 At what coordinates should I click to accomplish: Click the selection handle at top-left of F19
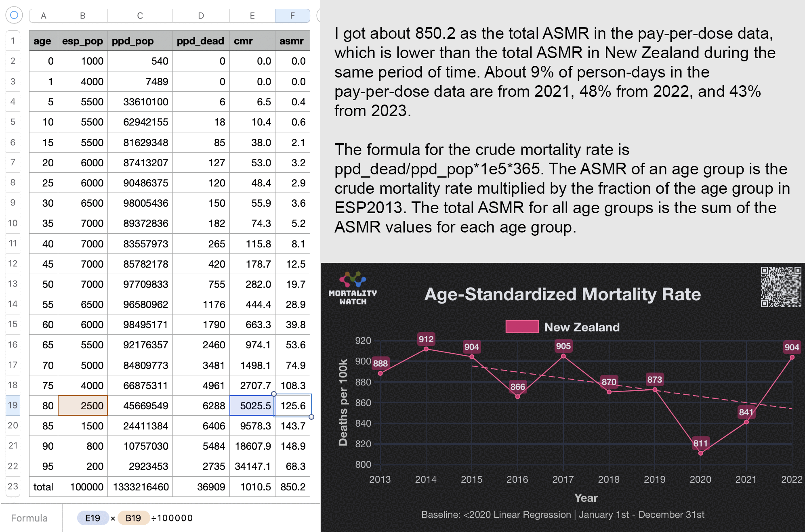click(x=274, y=394)
